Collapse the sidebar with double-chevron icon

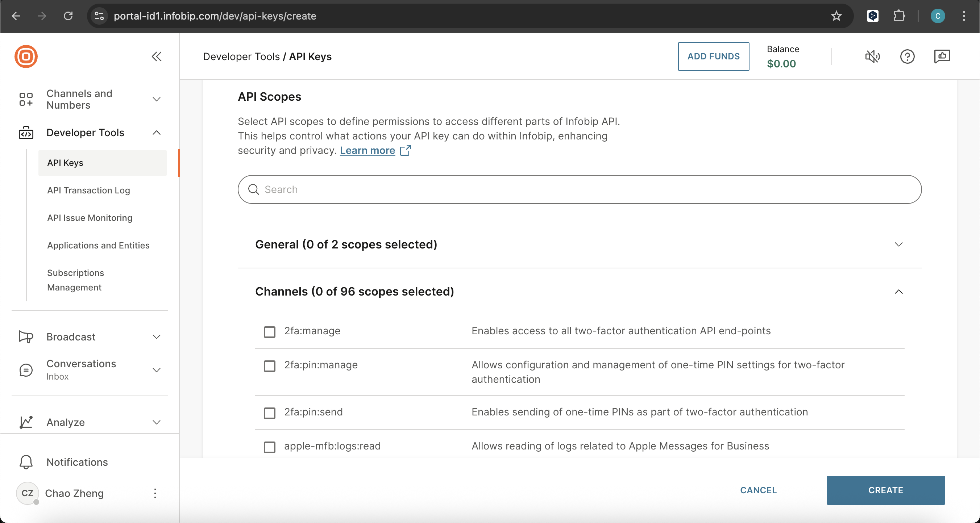coord(156,57)
